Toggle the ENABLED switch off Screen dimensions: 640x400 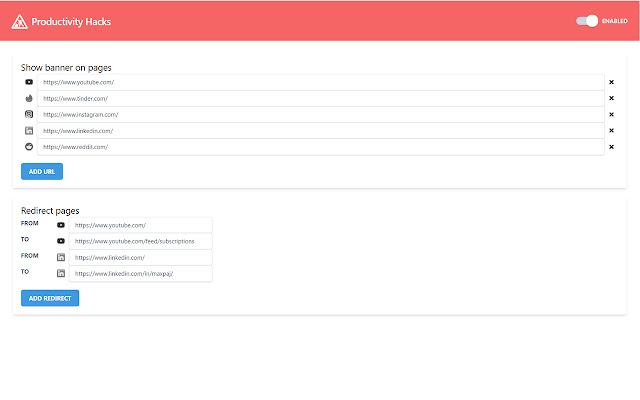point(587,21)
